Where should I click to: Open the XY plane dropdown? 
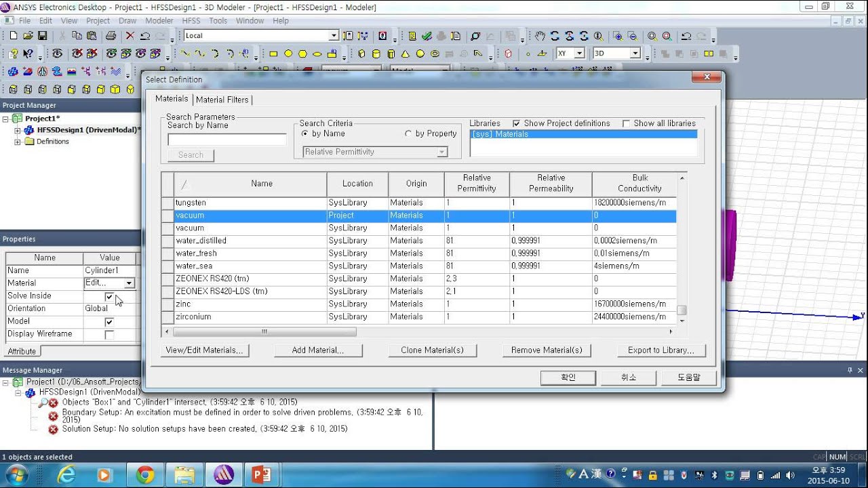click(580, 54)
